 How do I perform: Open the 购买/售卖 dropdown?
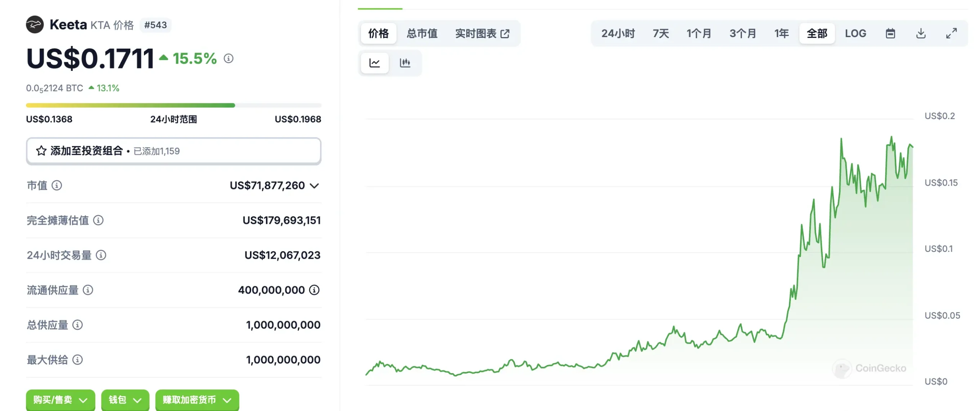coord(60,400)
